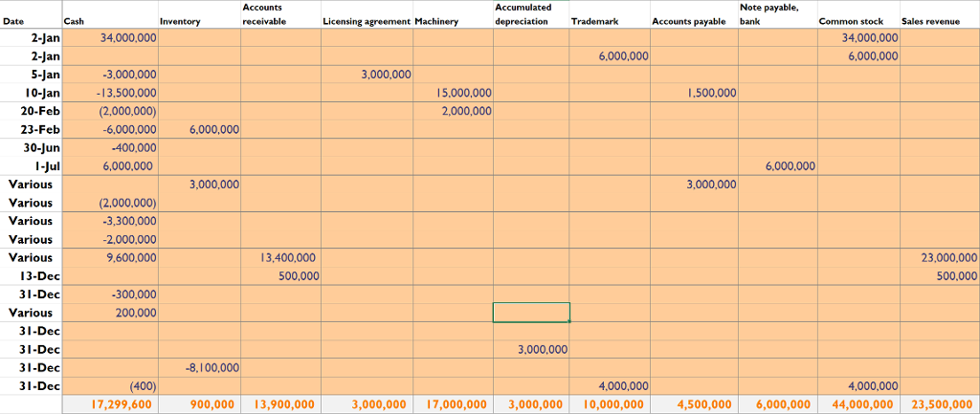Select the Date column header
This screenshot has width=980, height=414.
click(32, 15)
